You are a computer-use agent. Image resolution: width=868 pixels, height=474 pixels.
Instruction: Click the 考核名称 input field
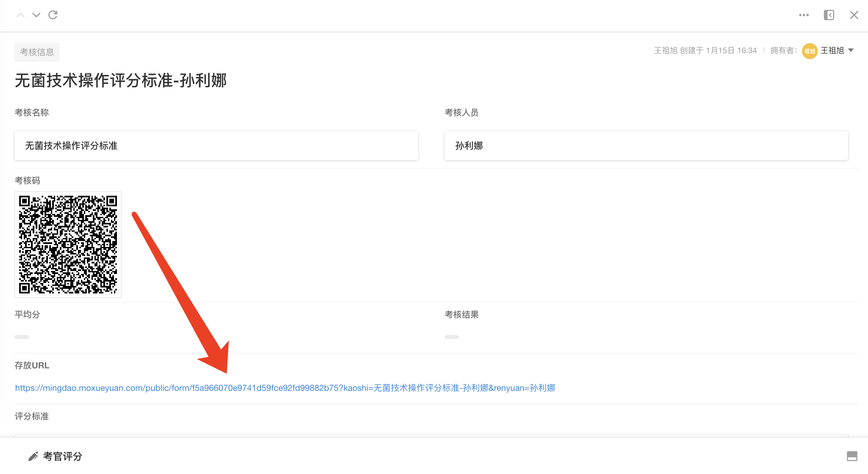(216, 146)
